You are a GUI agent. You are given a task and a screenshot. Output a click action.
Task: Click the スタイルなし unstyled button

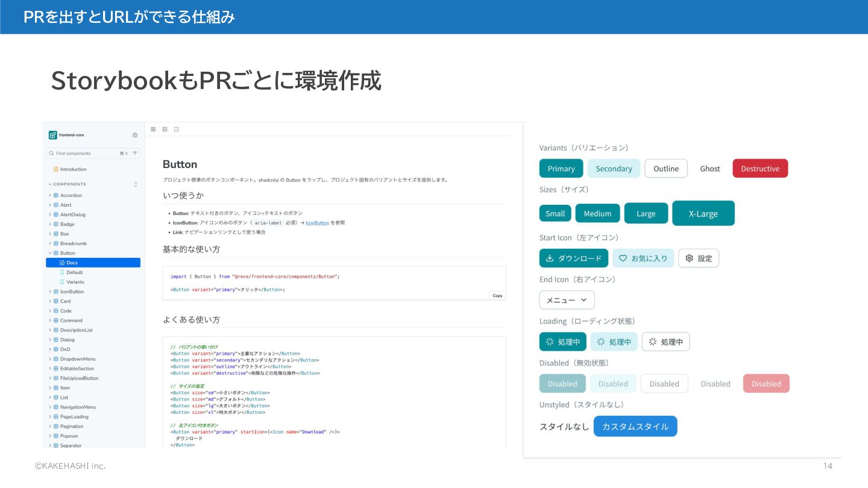tap(564, 427)
